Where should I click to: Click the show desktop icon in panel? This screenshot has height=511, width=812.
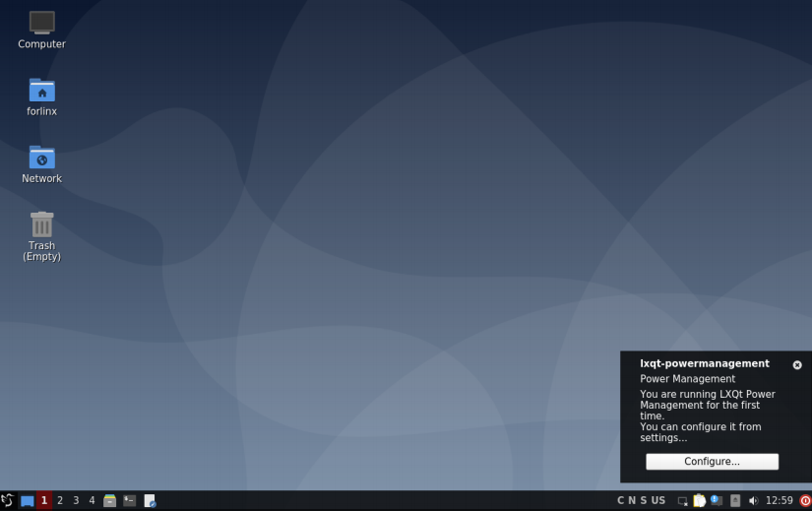coord(27,501)
